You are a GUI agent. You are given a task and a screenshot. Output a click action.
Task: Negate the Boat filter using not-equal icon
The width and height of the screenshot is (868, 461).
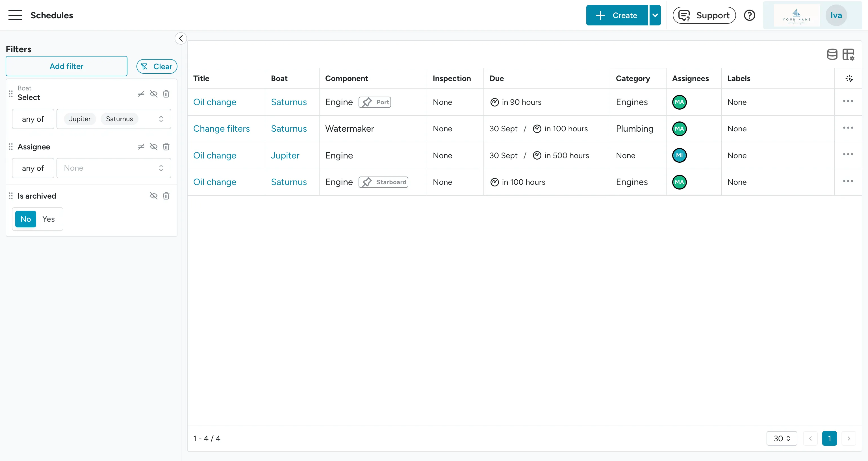[x=141, y=94]
